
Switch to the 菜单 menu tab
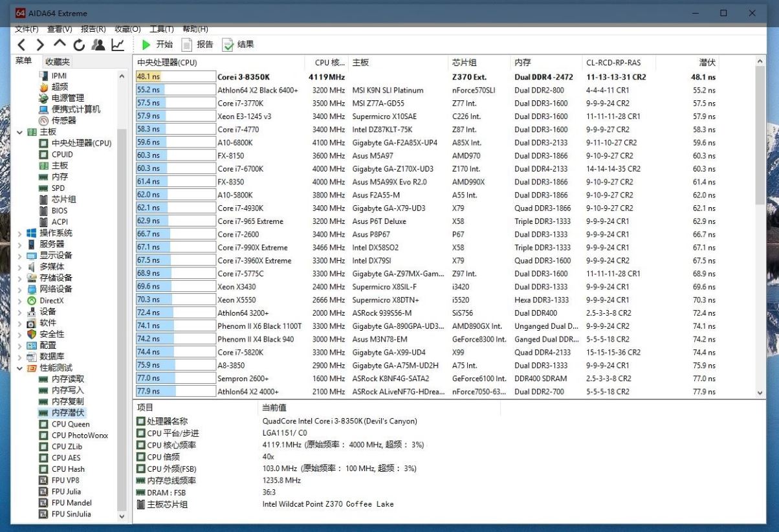[24, 61]
